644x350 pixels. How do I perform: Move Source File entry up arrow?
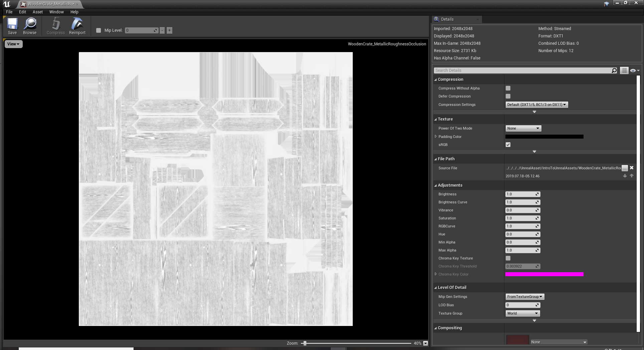[x=632, y=176]
